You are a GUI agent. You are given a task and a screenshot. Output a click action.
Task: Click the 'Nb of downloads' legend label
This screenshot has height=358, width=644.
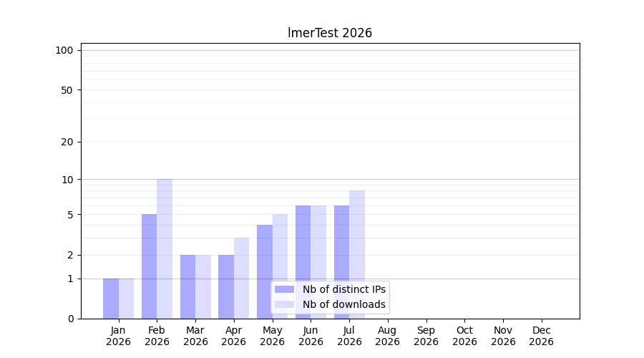click(344, 304)
